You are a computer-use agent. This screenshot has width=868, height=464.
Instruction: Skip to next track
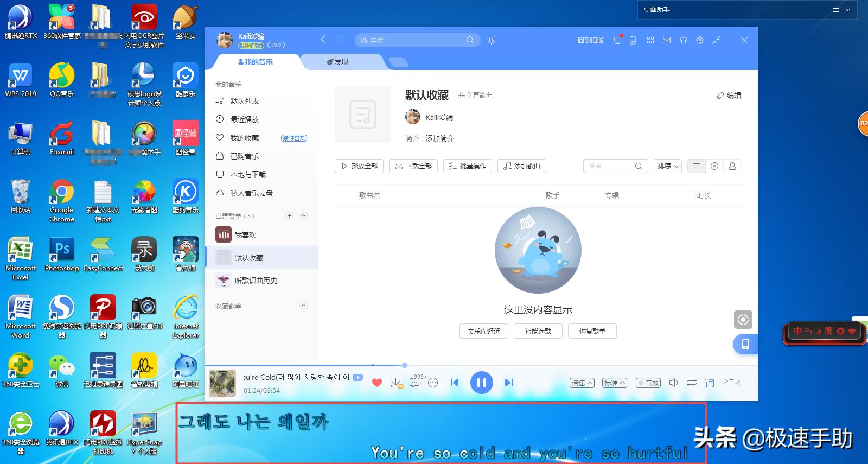point(508,383)
